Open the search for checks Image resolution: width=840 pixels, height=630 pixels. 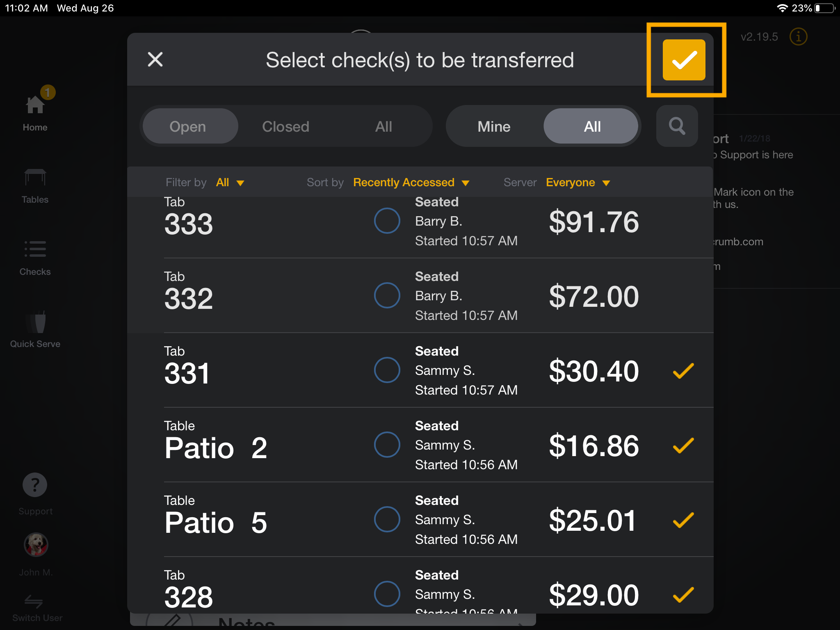[x=677, y=126]
